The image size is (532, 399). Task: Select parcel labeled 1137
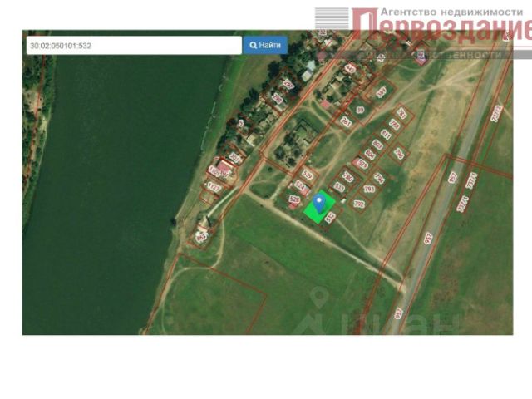214,187
